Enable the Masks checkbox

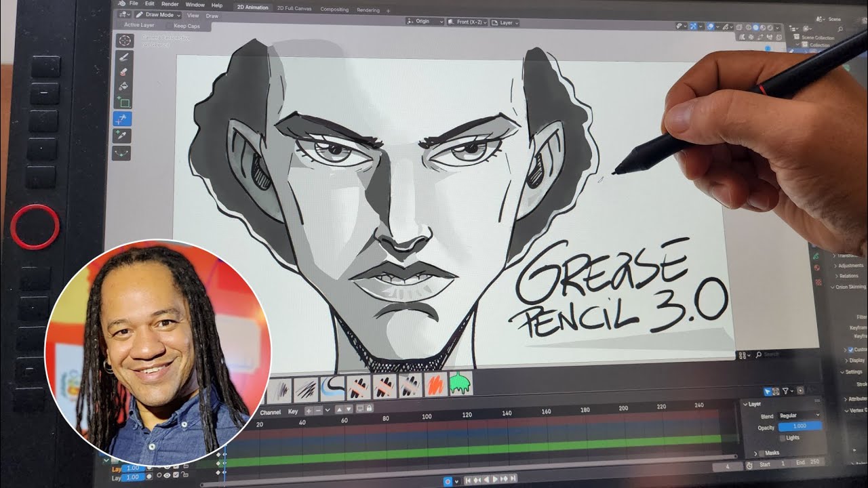(x=762, y=453)
